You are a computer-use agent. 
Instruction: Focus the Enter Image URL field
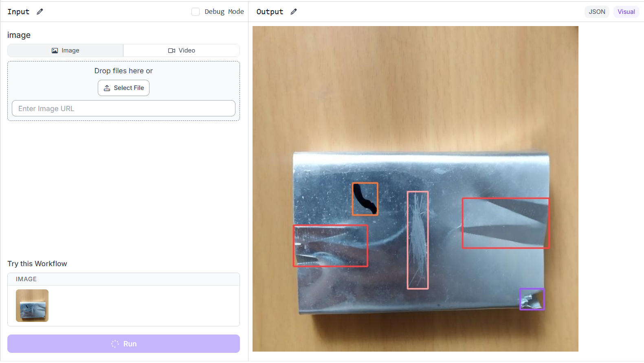pyautogui.click(x=123, y=108)
